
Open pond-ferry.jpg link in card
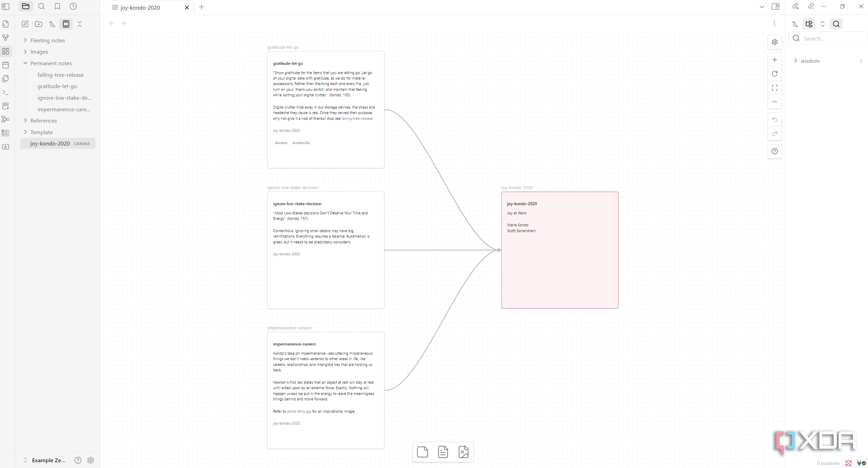(299, 411)
